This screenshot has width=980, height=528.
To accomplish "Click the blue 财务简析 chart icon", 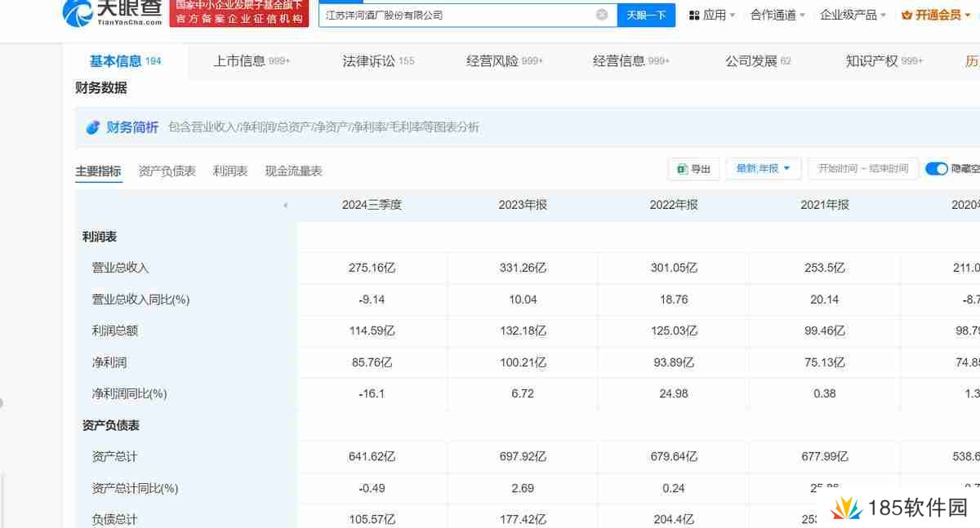I will [92, 127].
